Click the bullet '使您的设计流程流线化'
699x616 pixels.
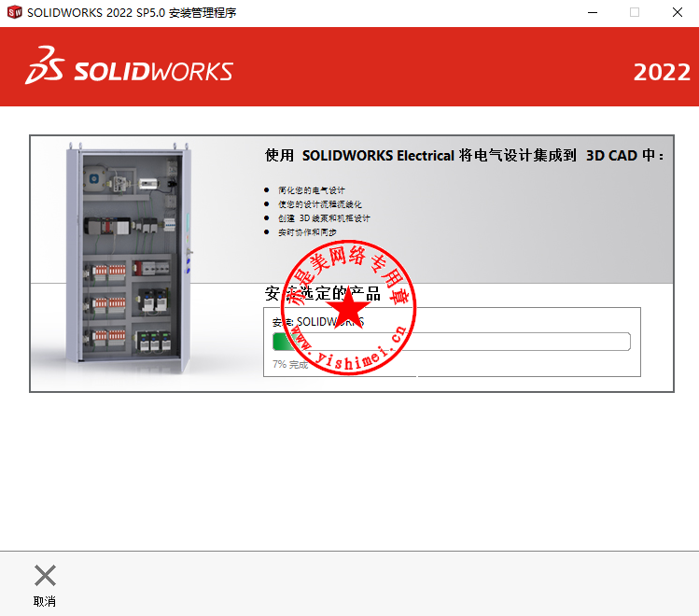[319, 204]
